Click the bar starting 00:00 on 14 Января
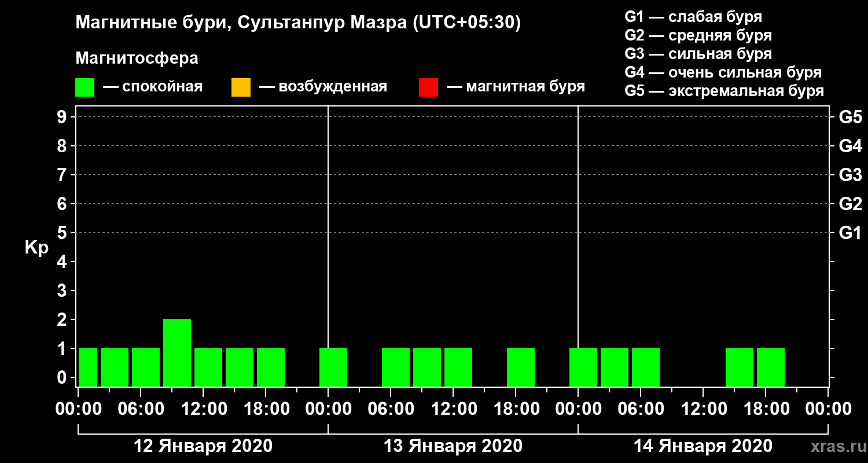Screen dimensions: 868x463 click(x=583, y=367)
